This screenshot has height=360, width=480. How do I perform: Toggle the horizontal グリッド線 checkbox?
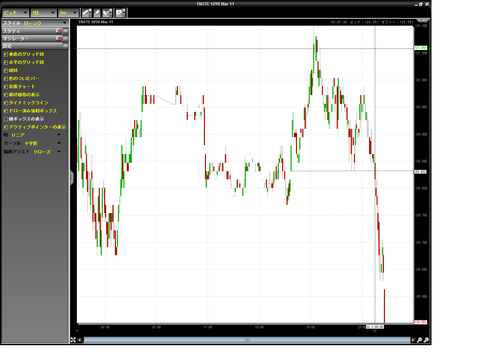click(x=6, y=62)
